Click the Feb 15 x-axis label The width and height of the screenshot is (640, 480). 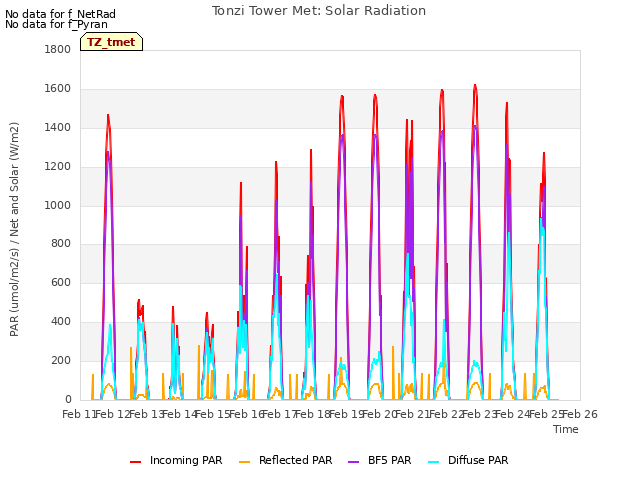point(212,414)
